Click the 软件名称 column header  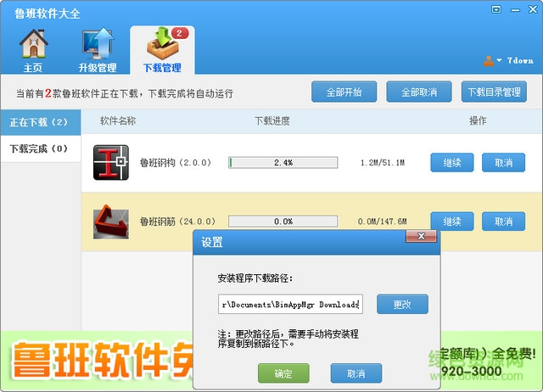118,120
